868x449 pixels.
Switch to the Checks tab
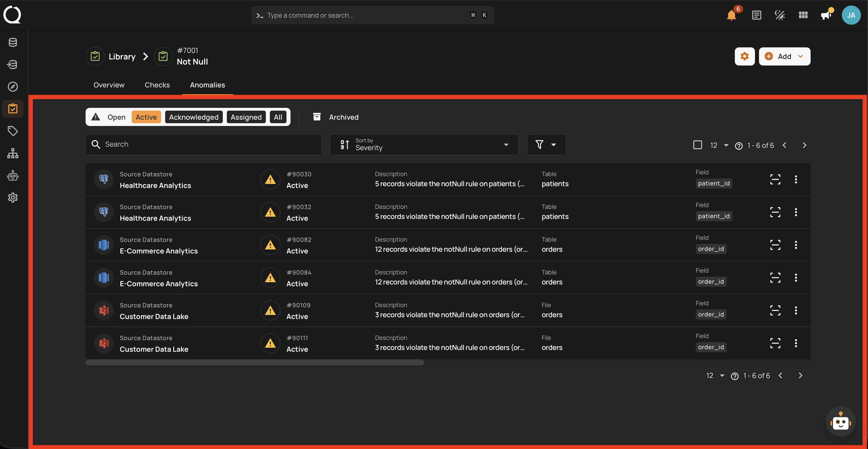[157, 85]
